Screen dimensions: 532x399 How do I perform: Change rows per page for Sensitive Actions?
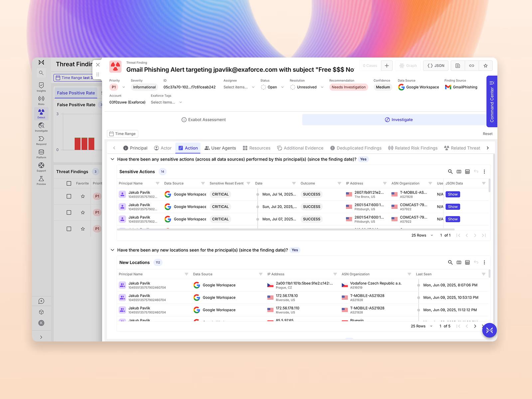(422, 235)
